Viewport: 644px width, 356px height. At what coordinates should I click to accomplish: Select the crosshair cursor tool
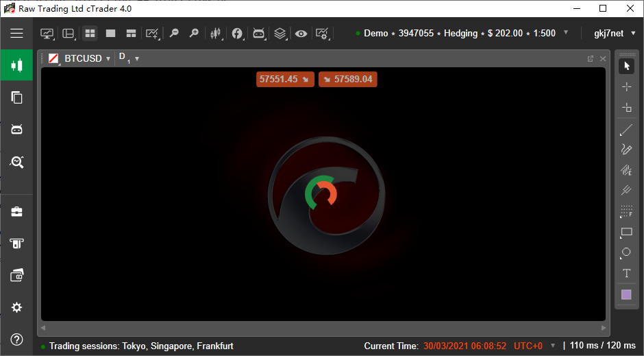(x=626, y=86)
